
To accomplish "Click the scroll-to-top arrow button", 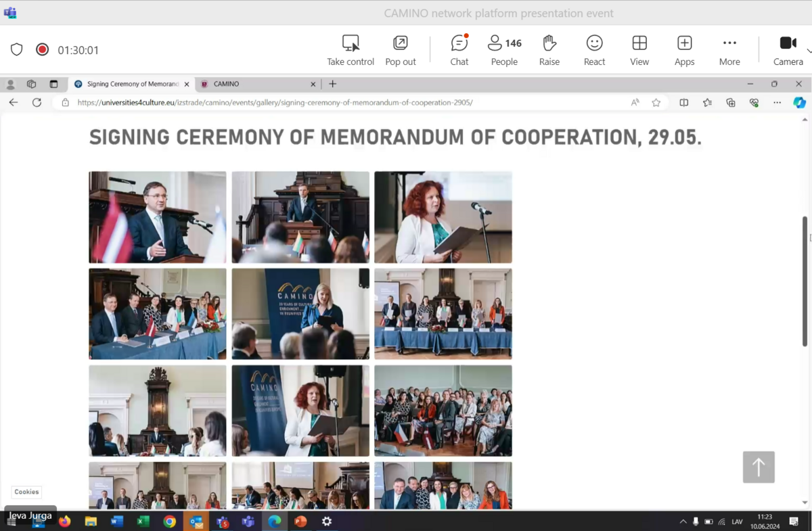I will (x=759, y=467).
